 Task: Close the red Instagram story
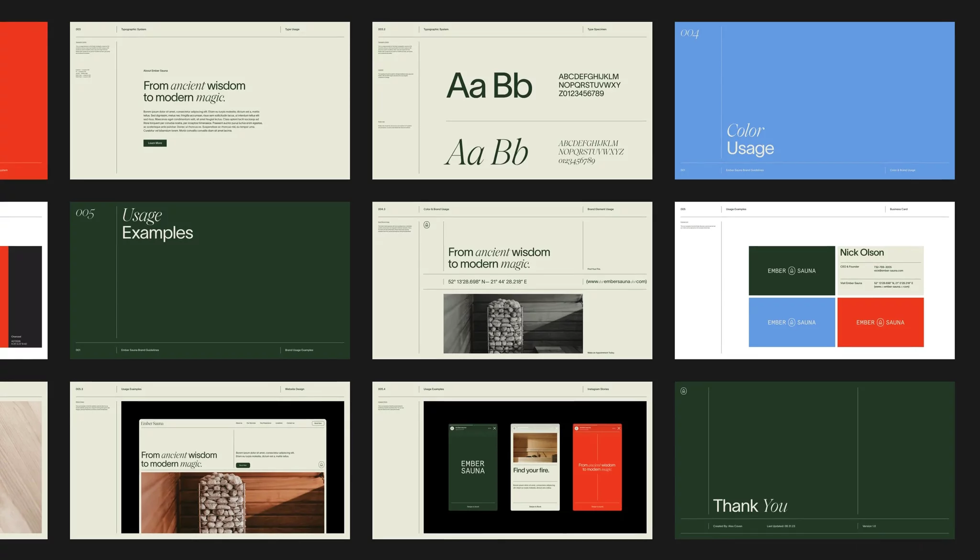[x=619, y=428]
